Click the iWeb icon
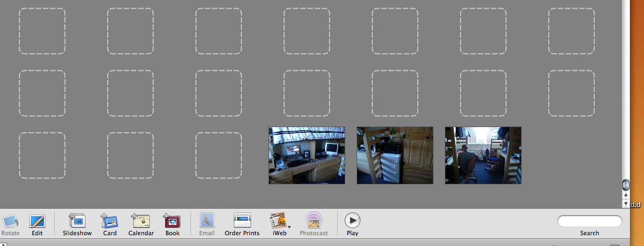 coord(278,220)
